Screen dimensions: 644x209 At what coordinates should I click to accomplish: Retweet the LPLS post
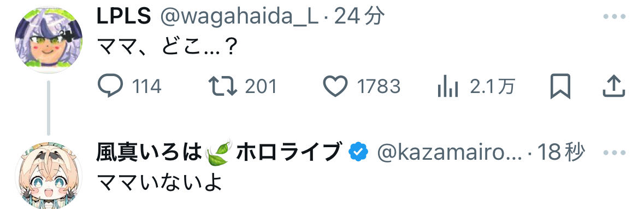pos(223,87)
